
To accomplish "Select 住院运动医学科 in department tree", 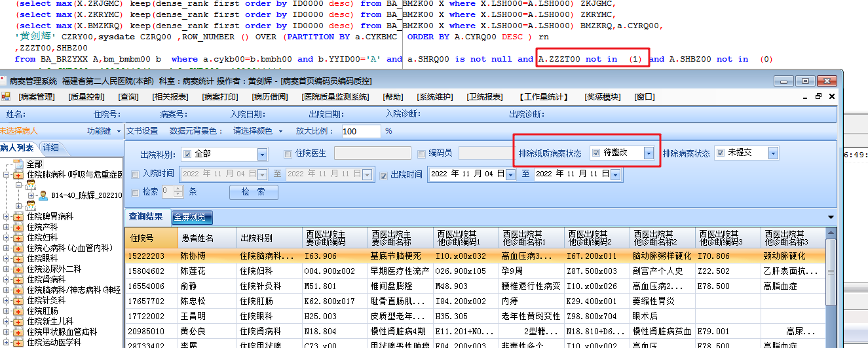I will [x=54, y=342].
